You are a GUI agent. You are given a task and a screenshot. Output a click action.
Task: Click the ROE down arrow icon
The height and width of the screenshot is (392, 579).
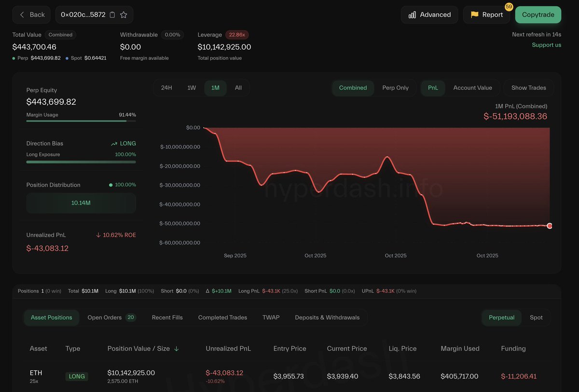point(98,235)
